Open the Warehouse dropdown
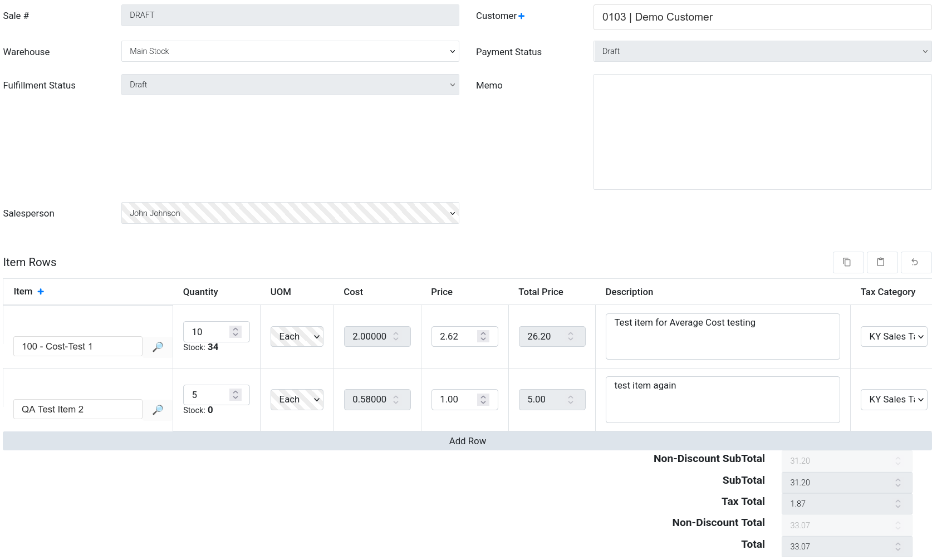Image resolution: width=932 pixels, height=560 pixels. (290, 51)
